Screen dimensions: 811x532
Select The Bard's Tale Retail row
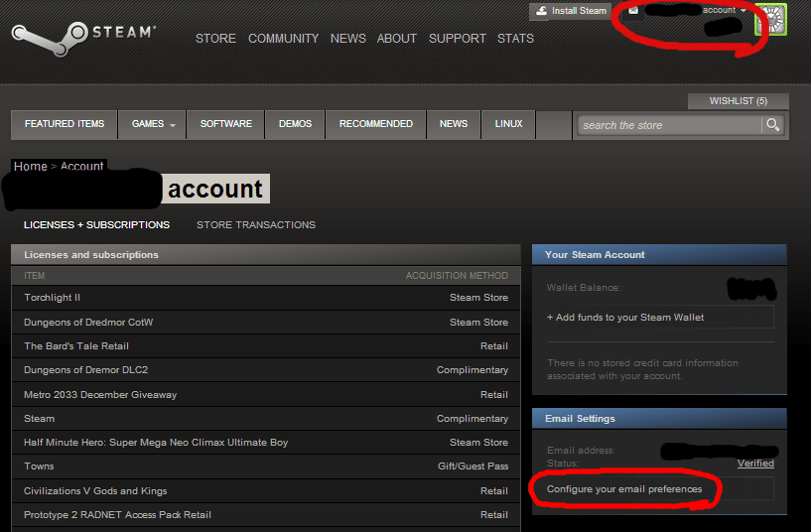click(266, 346)
